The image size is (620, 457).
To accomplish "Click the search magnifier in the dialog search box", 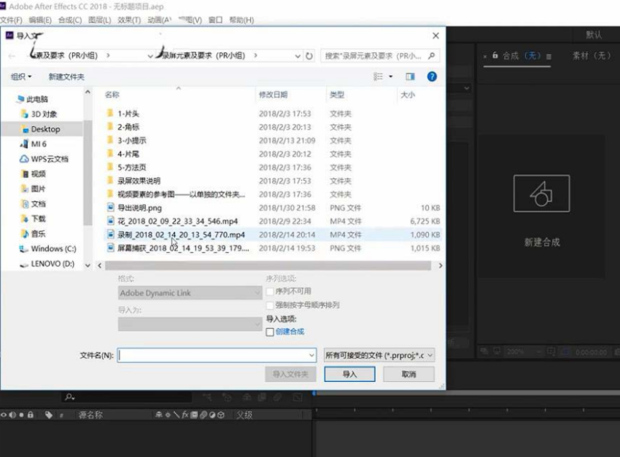I will (x=431, y=56).
